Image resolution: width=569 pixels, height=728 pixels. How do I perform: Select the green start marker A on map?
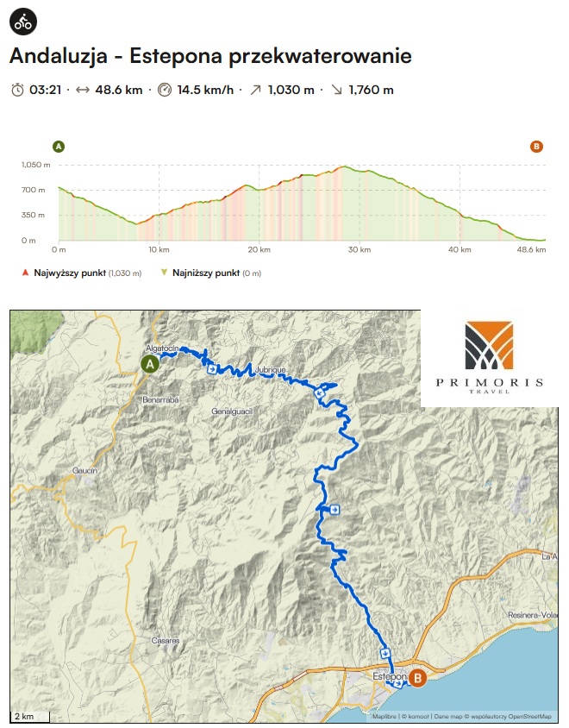click(x=150, y=364)
